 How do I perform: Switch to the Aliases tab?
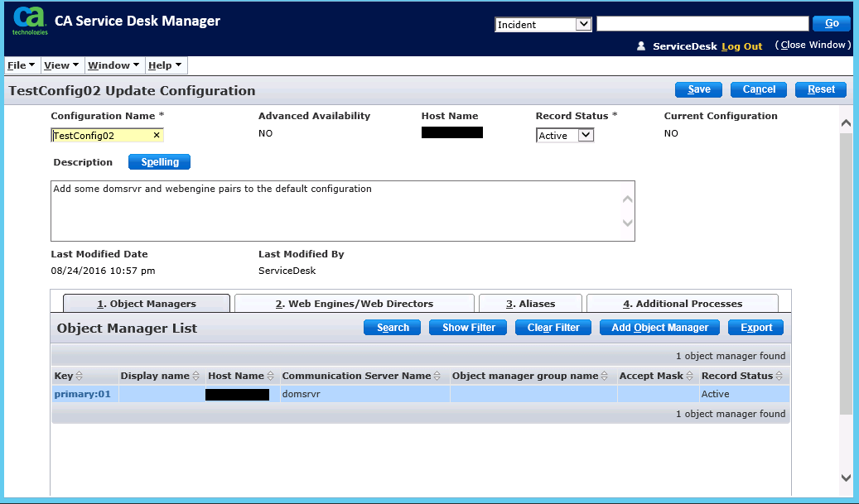(x=530, y=304)
